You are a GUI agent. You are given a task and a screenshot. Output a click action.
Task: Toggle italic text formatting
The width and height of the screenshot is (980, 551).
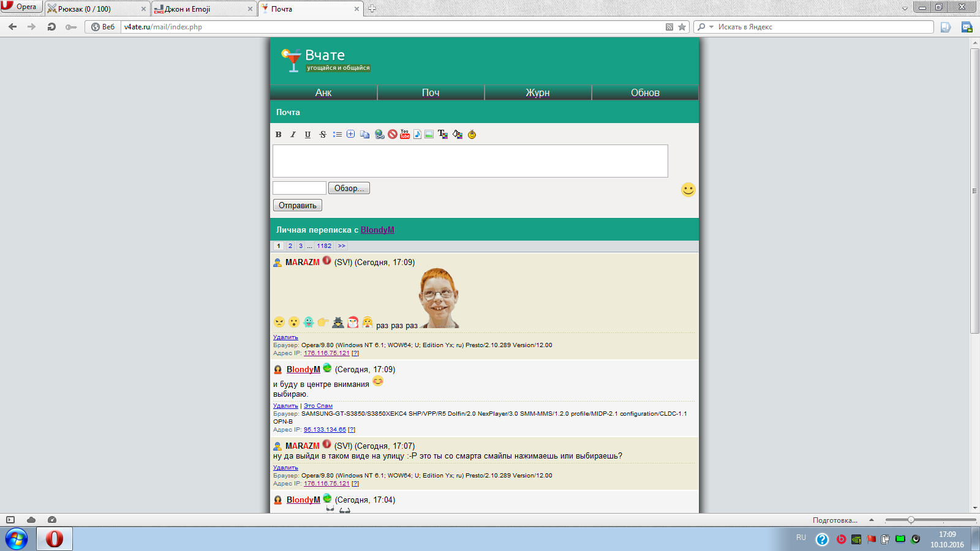(293, 135)
